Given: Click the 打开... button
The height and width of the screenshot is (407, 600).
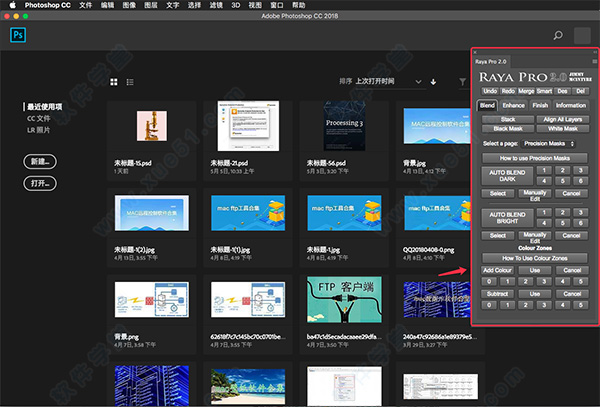Looking at the screenshot, I should [40, 183].
